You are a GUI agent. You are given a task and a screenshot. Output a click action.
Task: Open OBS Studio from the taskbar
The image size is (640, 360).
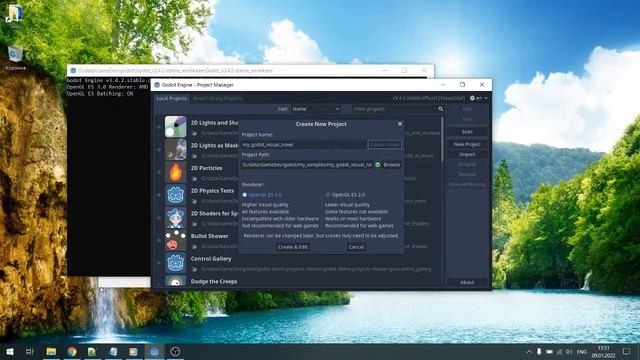[x=175, y=351]
